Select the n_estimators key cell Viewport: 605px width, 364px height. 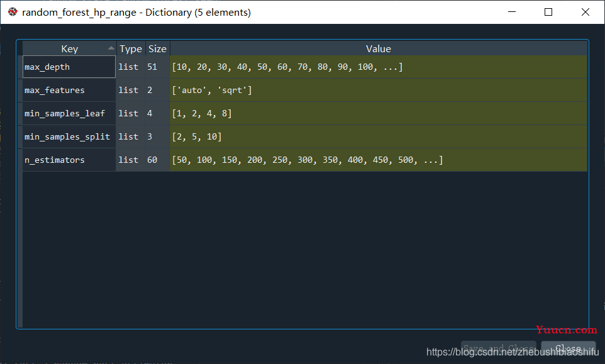click(x=69, y=160)
